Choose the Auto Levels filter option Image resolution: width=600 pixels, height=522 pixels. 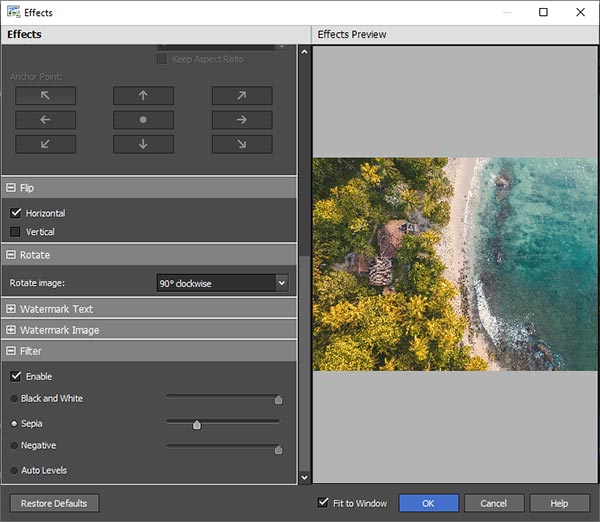(x=15, y=470)
